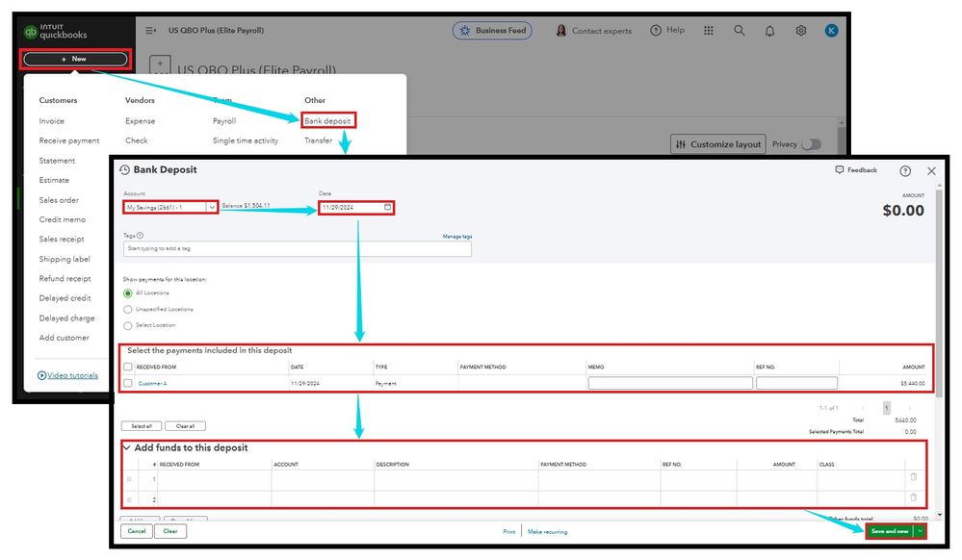Viewport: 962px width, 560px height.
Task: Open the settings gear icon
Action: click(x=800, y=30)
